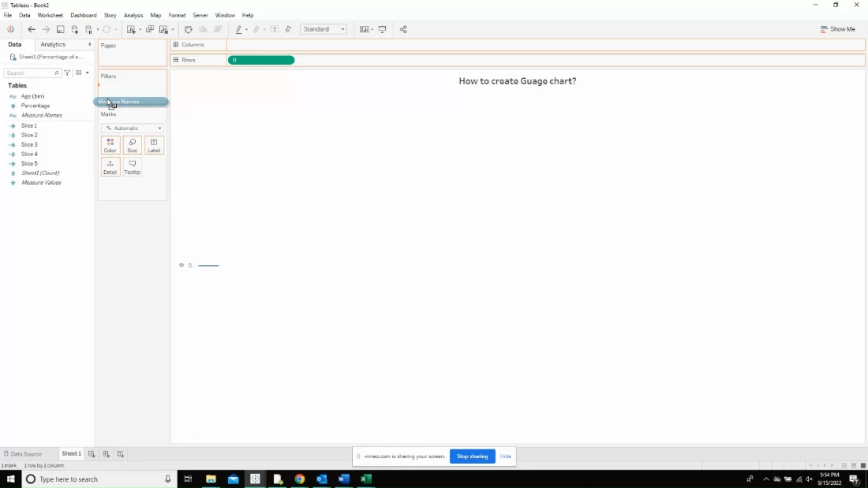Open the Pause Auto Updates dropdown arrow

pyautogui.click(x=97, y=30)
